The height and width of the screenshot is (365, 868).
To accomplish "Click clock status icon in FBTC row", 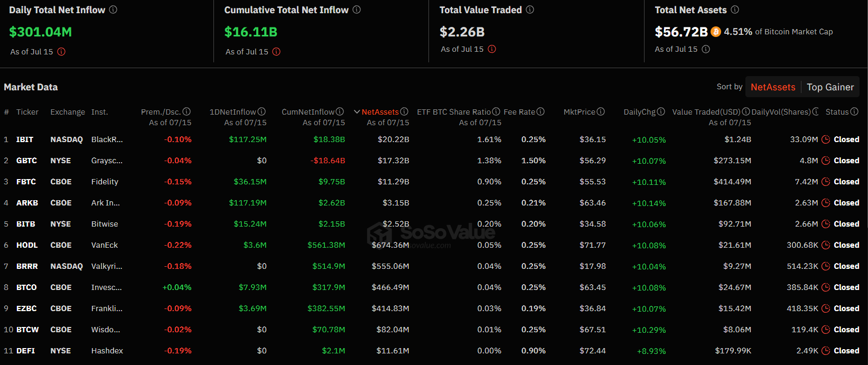I will [x=826, y=182].
